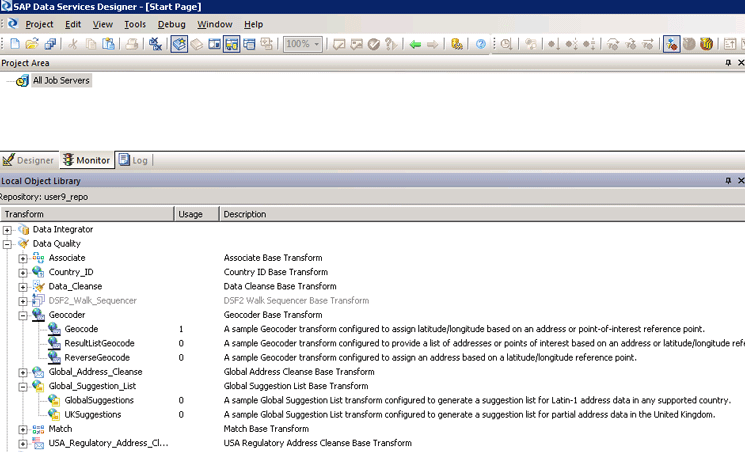Image resolution: width=745 pixels, height=452 pixels.
Task: Select the UKSuggestions transform
Action: 93,414
